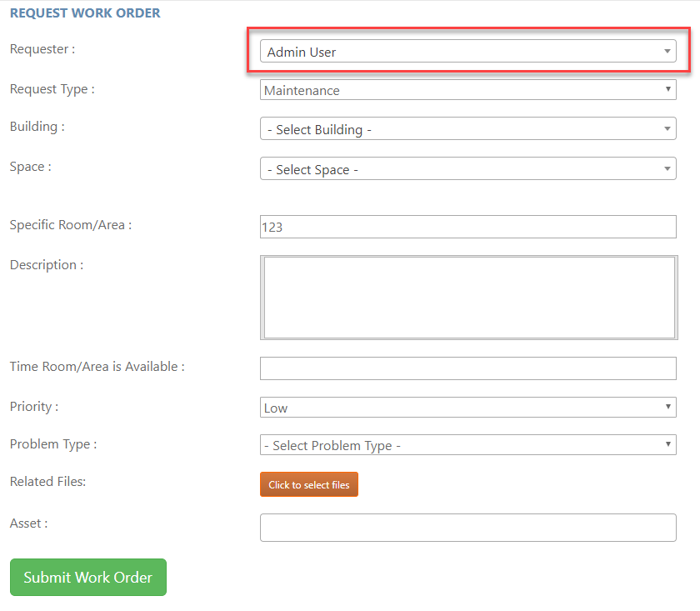The image size is (700, 611).
Task: Click inside the Description text area
Action: coord(467,296)
